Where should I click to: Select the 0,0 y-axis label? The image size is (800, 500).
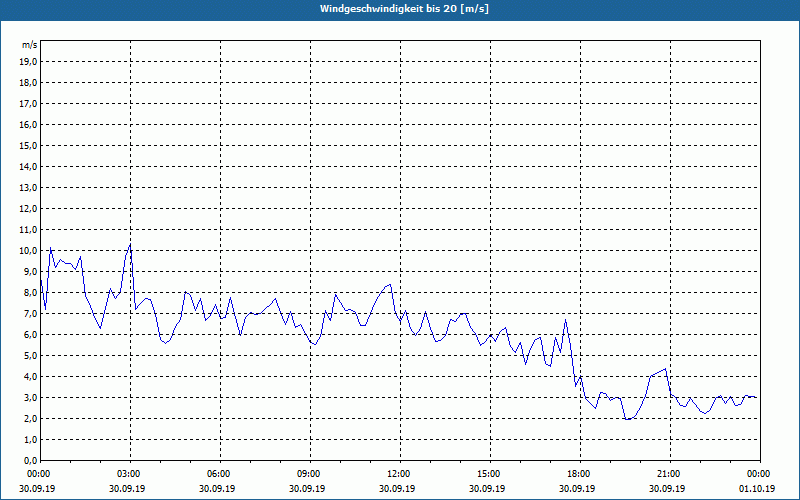click(x=31, y=461)
